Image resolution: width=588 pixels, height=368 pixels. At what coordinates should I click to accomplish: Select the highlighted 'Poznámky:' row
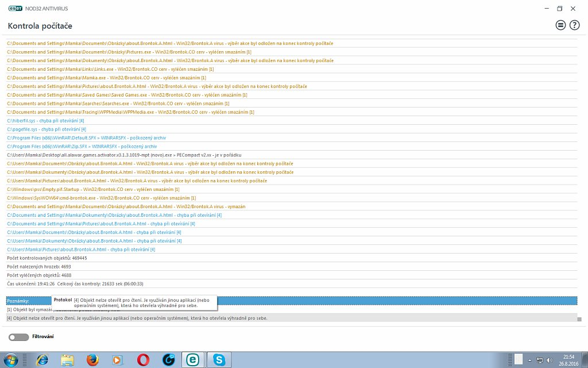point(292,301)
